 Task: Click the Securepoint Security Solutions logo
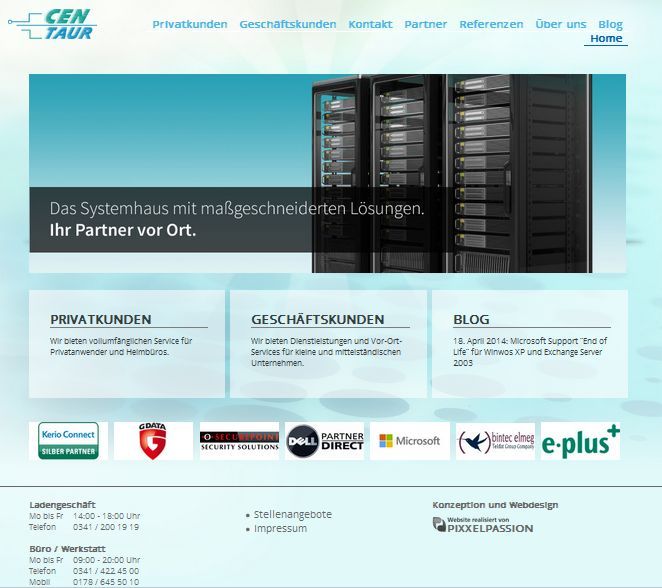[239, 441]
